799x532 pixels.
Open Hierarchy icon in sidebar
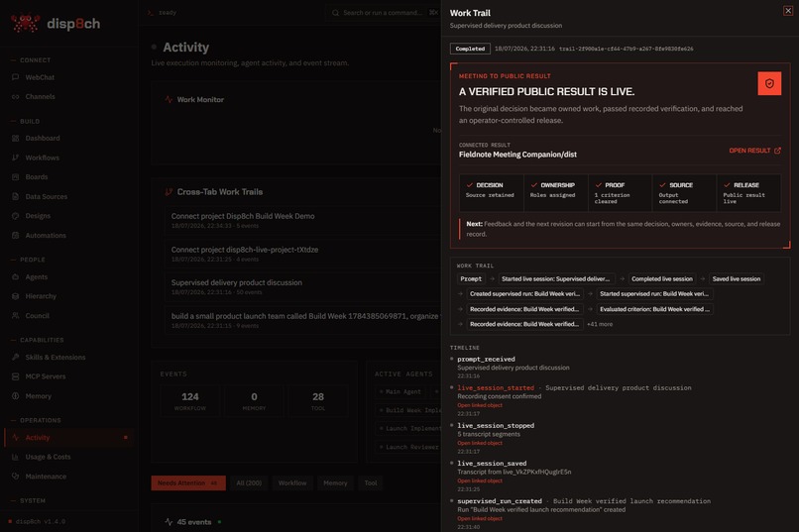click(x=15, y=296)
